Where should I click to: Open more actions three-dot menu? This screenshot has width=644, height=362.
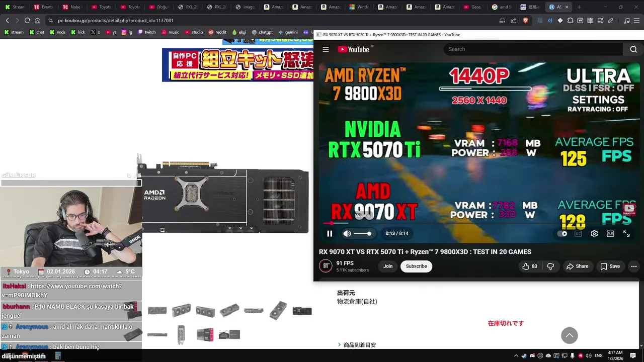[633, 266]
